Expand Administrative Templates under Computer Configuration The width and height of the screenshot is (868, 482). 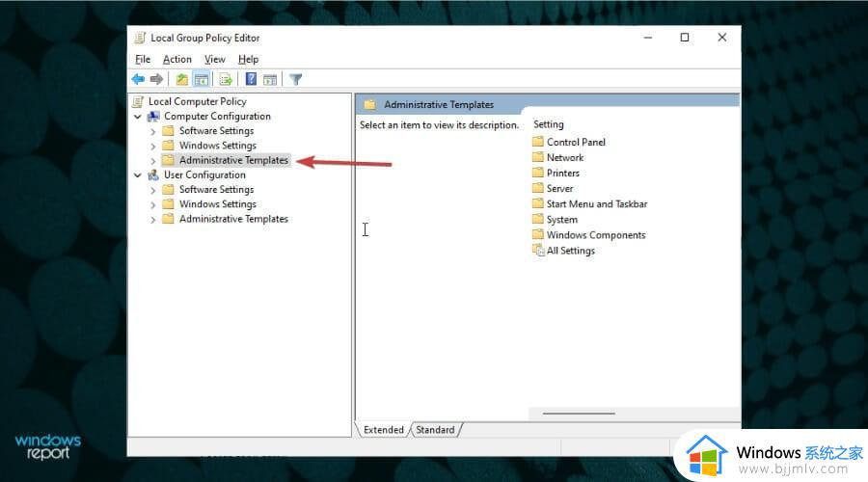pyautogui.click(x=153, y=160)
